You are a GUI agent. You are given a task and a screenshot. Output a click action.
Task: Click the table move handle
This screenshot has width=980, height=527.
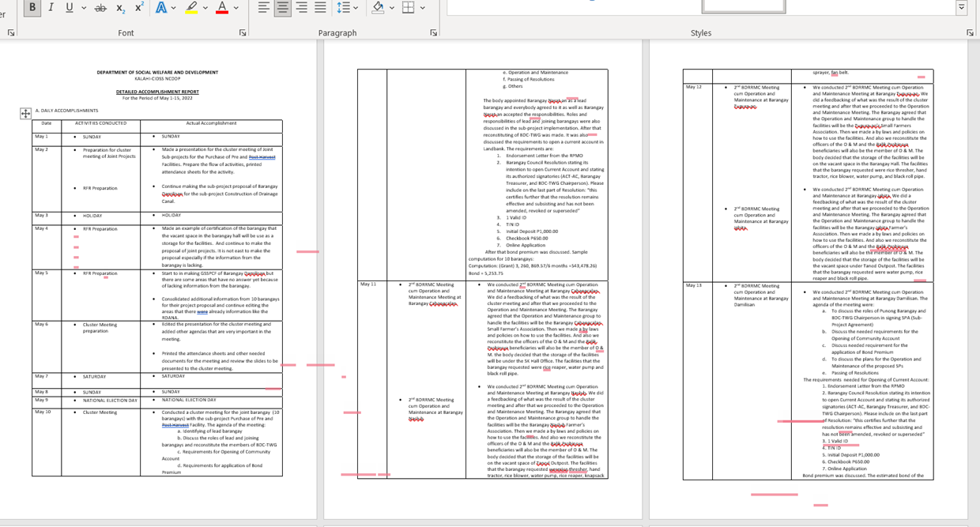(25, 113)
